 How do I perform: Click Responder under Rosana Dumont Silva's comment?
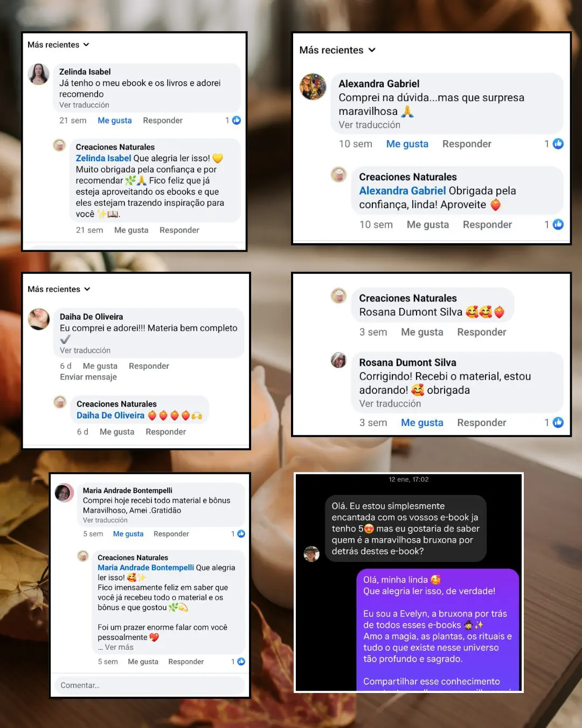482,423
